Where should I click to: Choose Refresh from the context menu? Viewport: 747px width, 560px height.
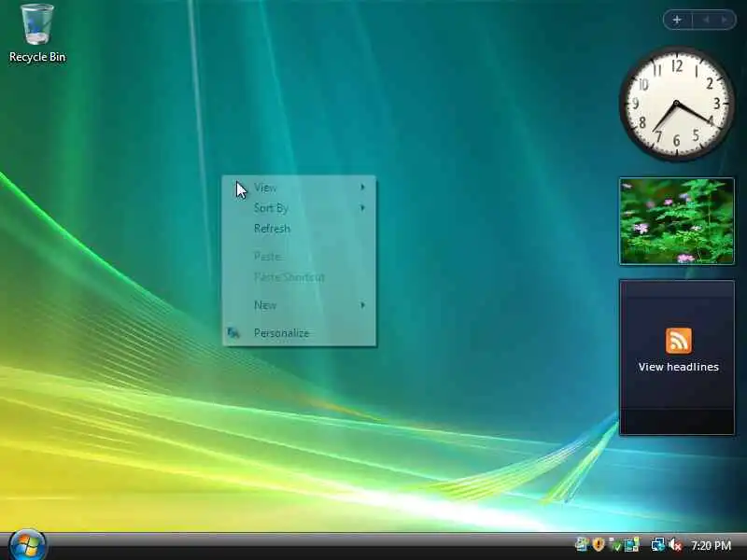(x=299, y=229)
